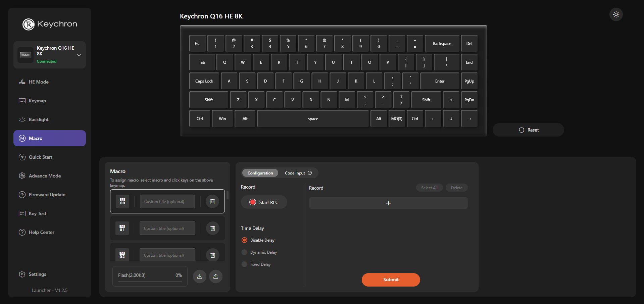
Task: Click the upload macros icon
Action: click(x=216, y=276)
